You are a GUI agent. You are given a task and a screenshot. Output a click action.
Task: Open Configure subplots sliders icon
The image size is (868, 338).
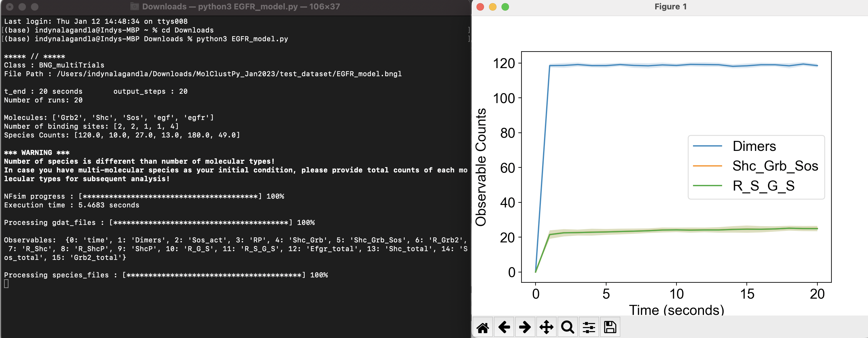[x=589, y=327]
